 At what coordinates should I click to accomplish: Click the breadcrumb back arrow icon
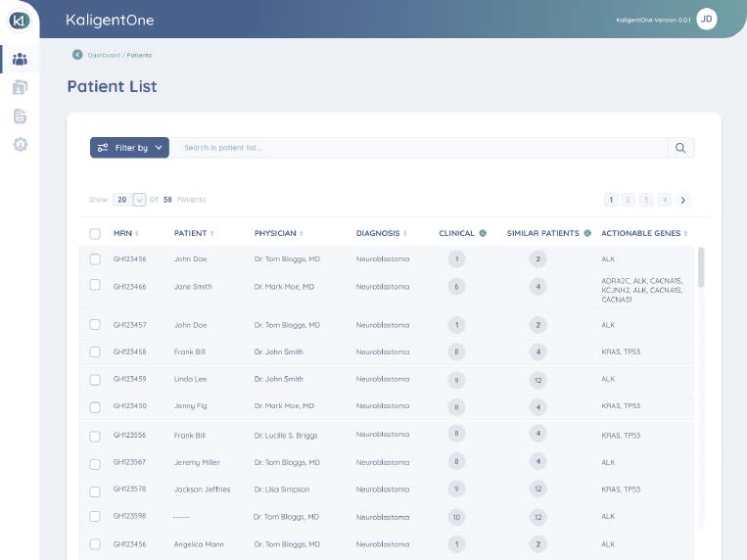click(x=77, y=55)
